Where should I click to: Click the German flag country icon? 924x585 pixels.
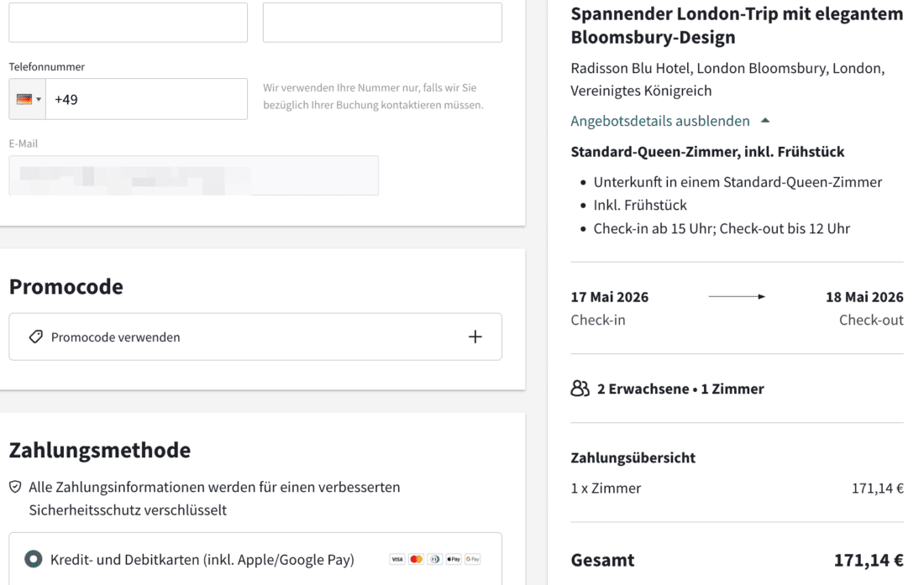pyautogui.click(x=24, y=100)
